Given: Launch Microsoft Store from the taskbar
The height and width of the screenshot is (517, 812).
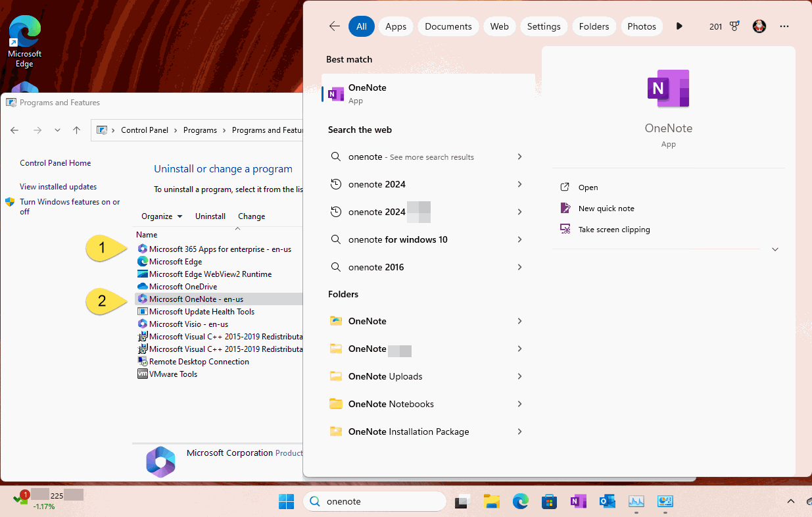Looking at the screenshot, I should (x=550, y=501).
